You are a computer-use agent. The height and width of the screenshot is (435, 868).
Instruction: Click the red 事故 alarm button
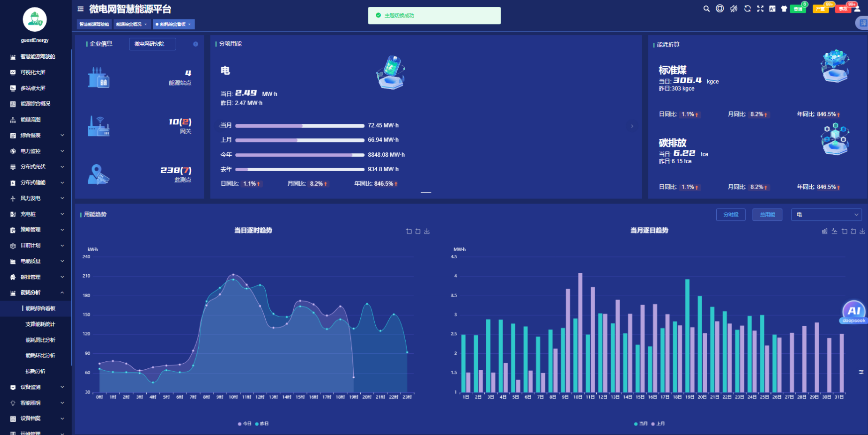843,9
